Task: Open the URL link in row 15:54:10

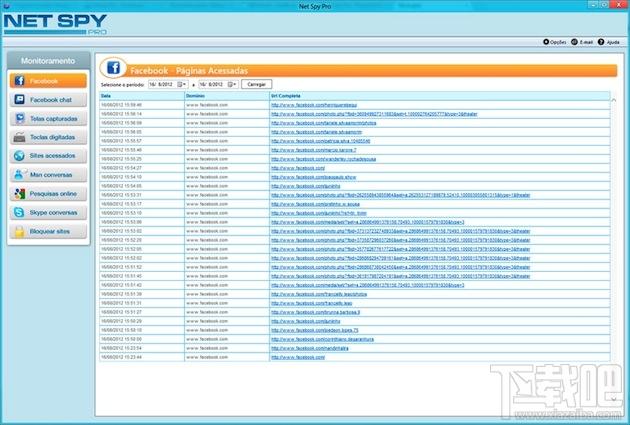Action: tap(313, 177)
